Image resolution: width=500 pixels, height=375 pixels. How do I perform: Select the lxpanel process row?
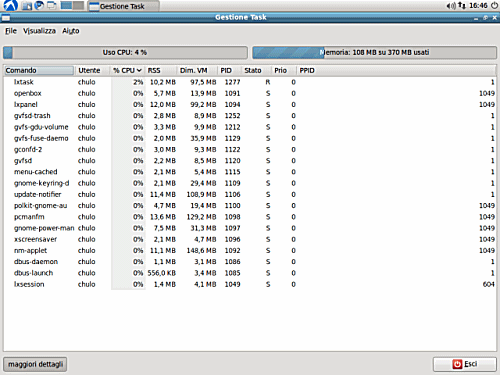[250, 105]
